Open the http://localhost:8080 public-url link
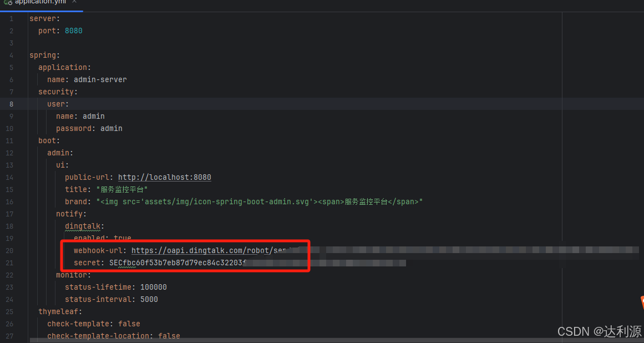Screen dimensions: 644x343 [x=164, y=177]
